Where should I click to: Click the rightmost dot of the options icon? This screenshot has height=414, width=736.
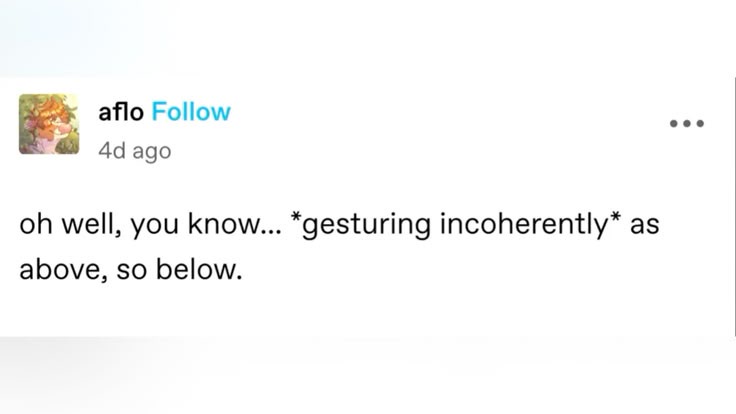701,123
